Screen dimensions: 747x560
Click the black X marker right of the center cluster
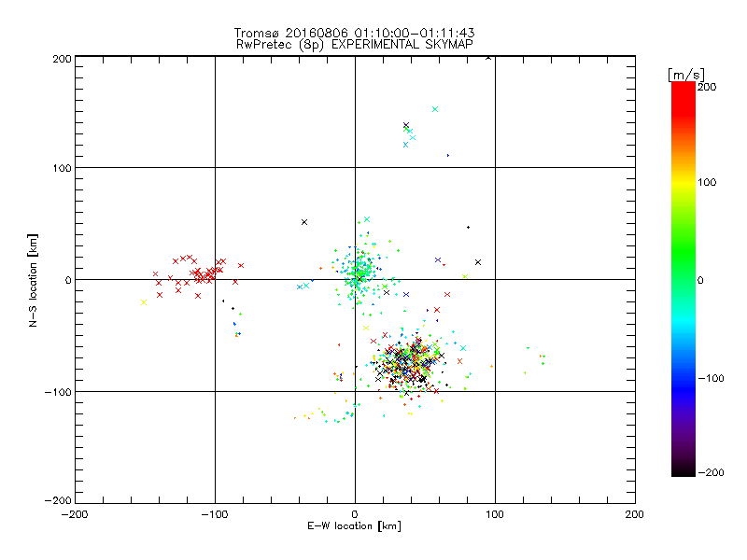point(478,262)
